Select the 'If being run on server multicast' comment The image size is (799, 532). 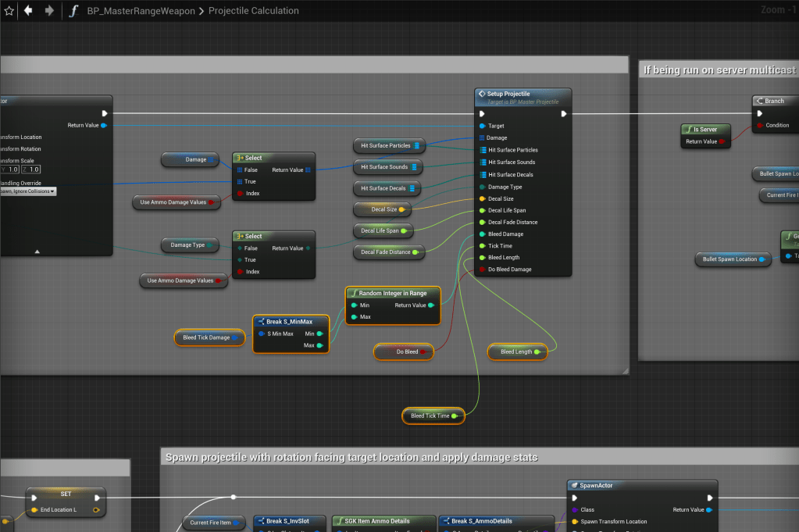(x=719, y=70)
